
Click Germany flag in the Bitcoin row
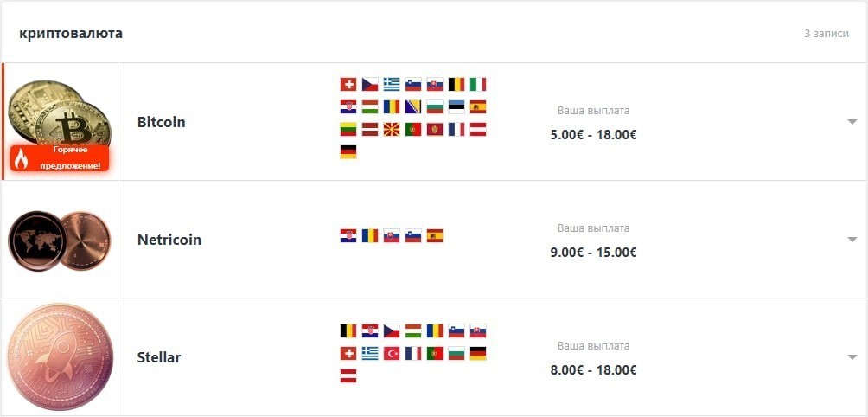coord(348,151)
